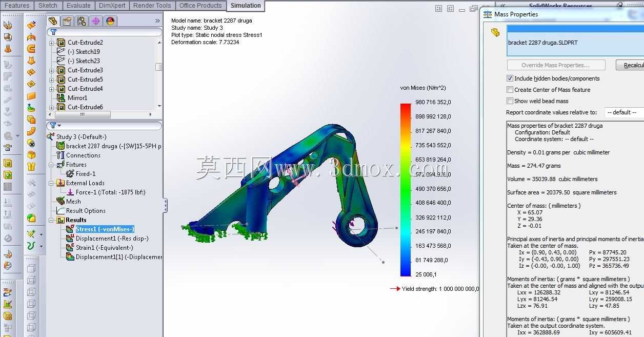
Task: Open the ConfigurationManager tab icon
Action: (82, 21)
